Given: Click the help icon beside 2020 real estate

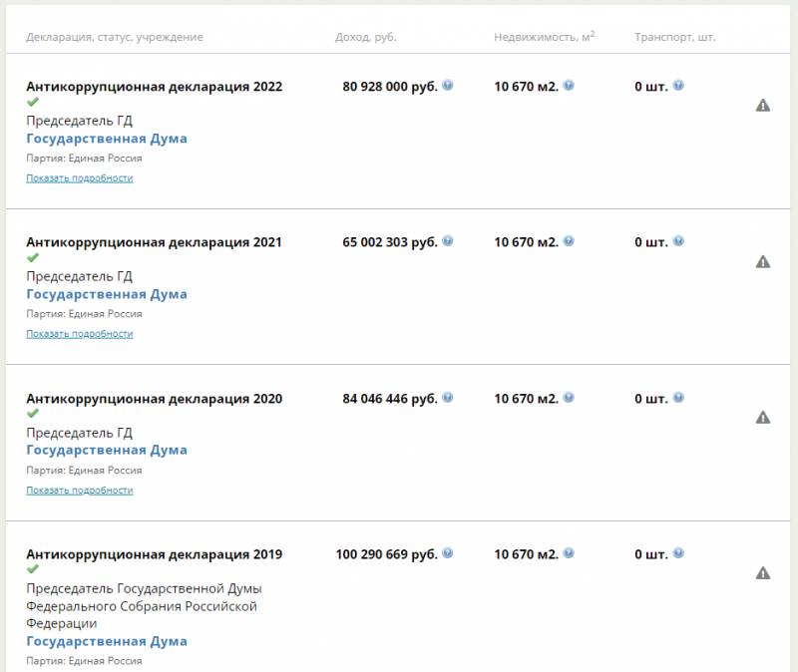Looking at the screenshot, I should tap(569, 398).
